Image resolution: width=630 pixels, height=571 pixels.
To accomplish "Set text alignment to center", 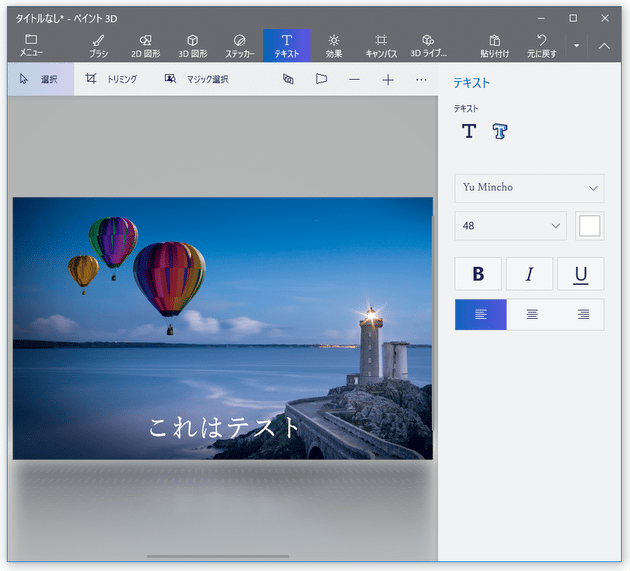I will pyautogui.click(x=532, y=314).
